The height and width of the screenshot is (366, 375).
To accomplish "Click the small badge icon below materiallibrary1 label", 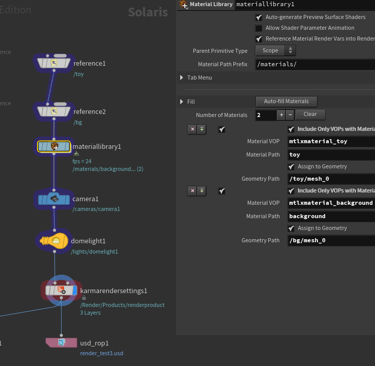I will pos(76,154).
